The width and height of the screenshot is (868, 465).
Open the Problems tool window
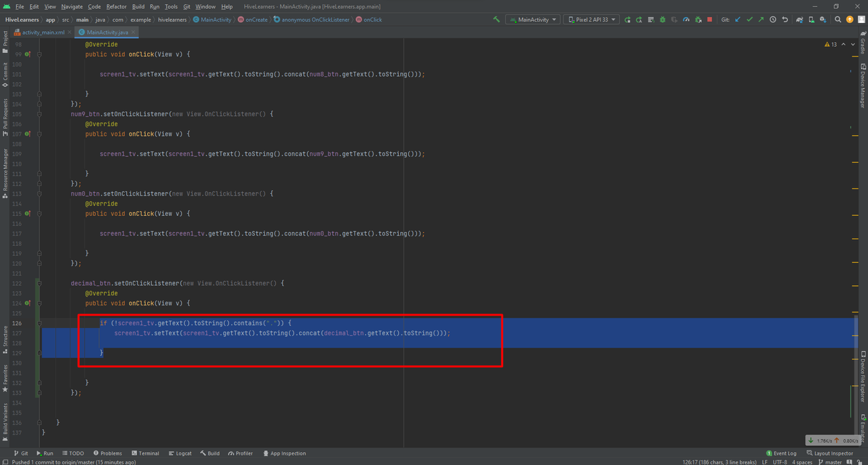[x=108, y=453]
